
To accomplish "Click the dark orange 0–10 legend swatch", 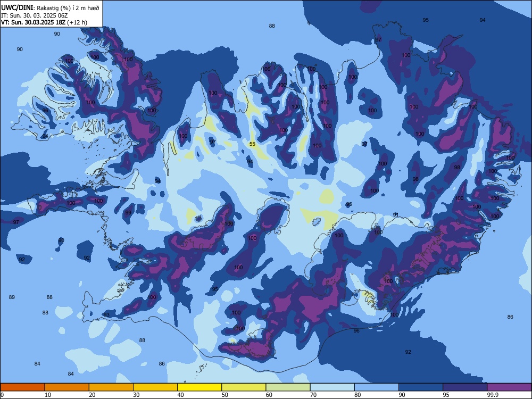I will pyautogui.click(x=22, y=387).
